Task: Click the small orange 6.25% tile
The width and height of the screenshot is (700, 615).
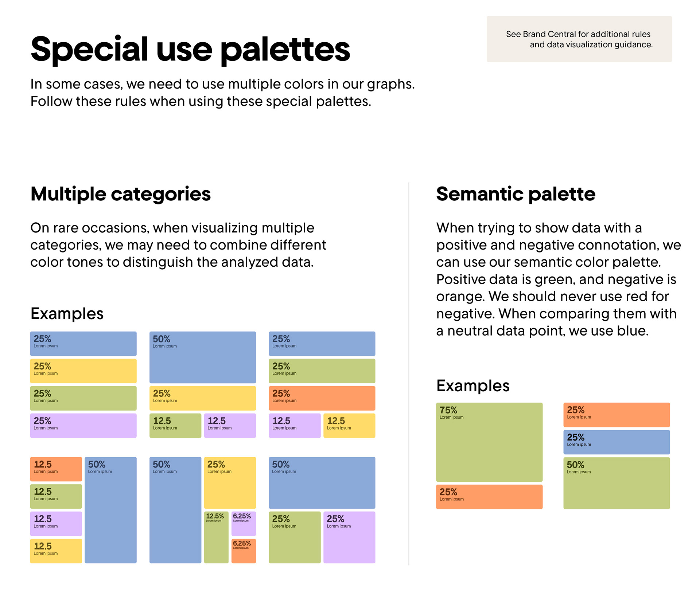Action: [244, 551]
